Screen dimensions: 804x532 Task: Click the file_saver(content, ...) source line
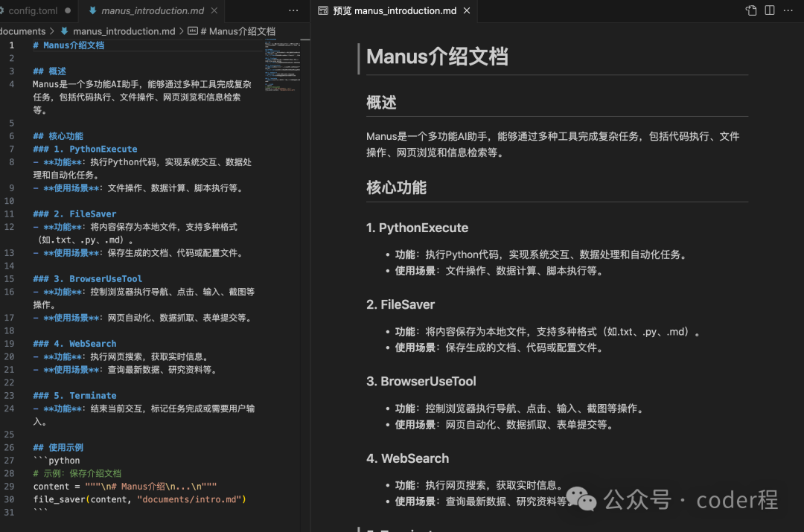[139, 499]
